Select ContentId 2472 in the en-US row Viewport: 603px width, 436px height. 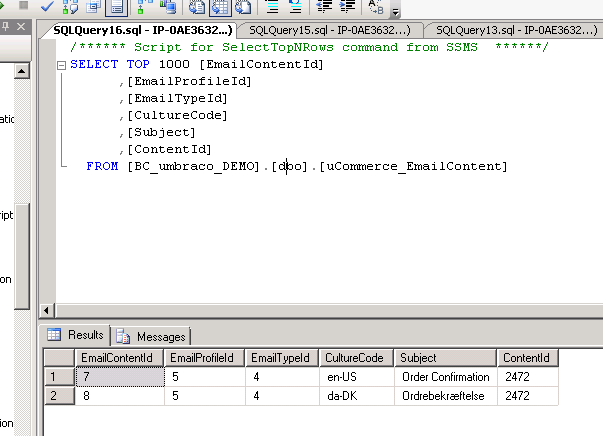click(528, 377)
